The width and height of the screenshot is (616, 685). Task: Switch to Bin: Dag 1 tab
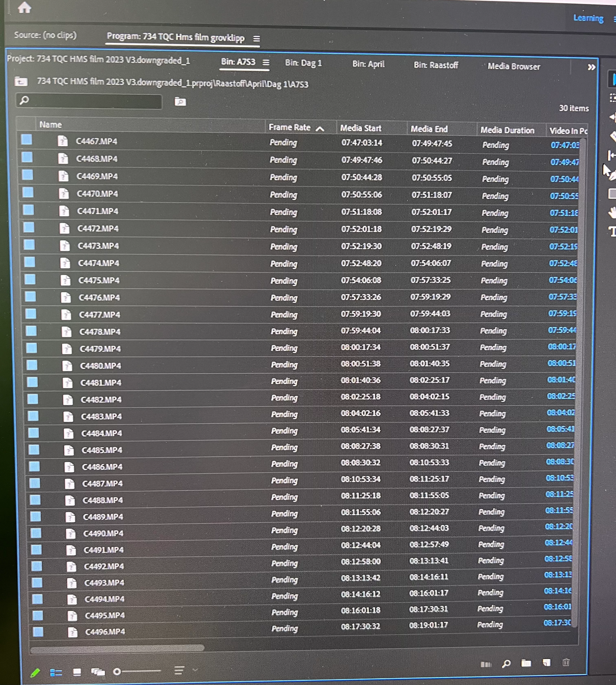coord(303,63)
